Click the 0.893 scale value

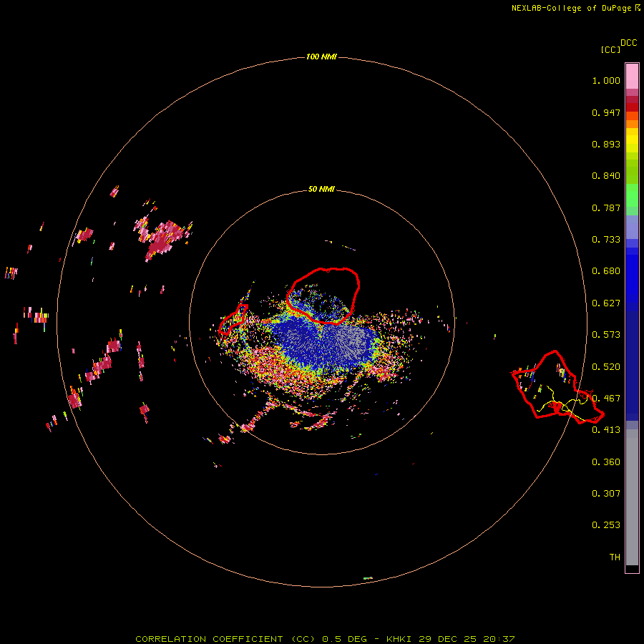tap(606, 144)
